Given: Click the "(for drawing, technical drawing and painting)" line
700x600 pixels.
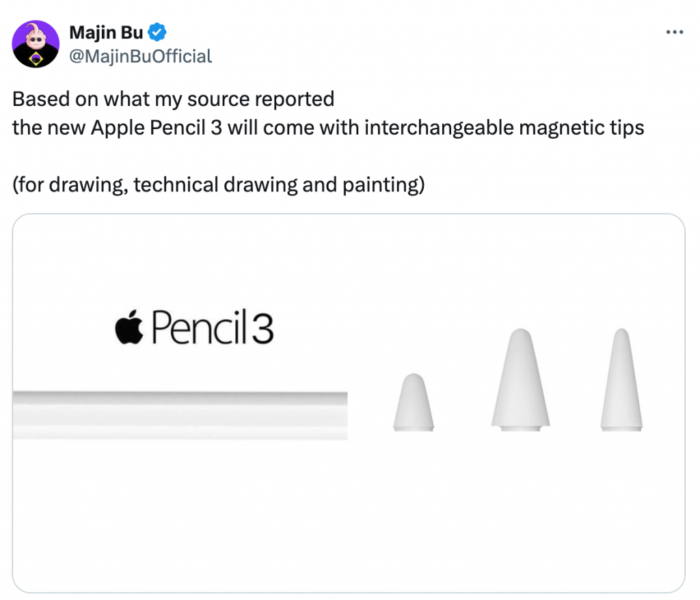Looking at the screenshot, I should click(218, 185).
